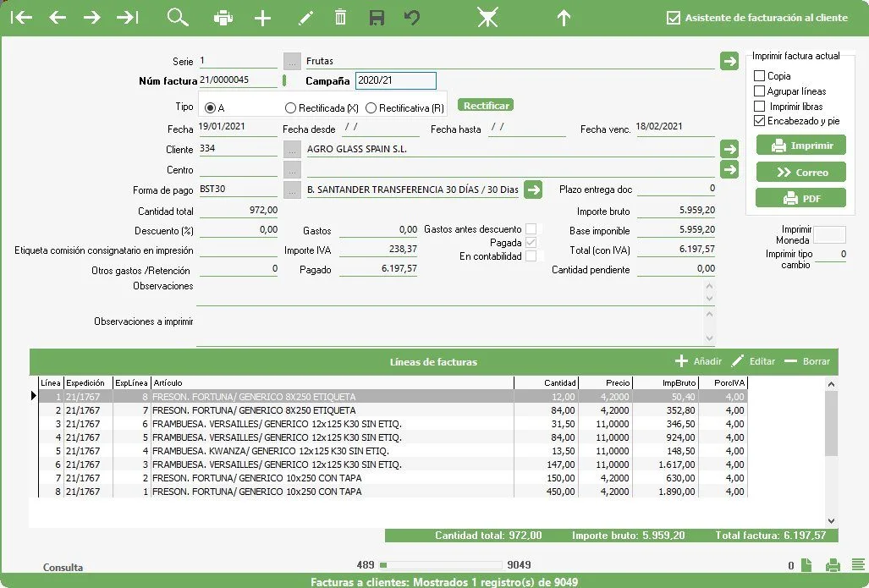
Task: Click the Cantidad column header
Action: [547, 383]
